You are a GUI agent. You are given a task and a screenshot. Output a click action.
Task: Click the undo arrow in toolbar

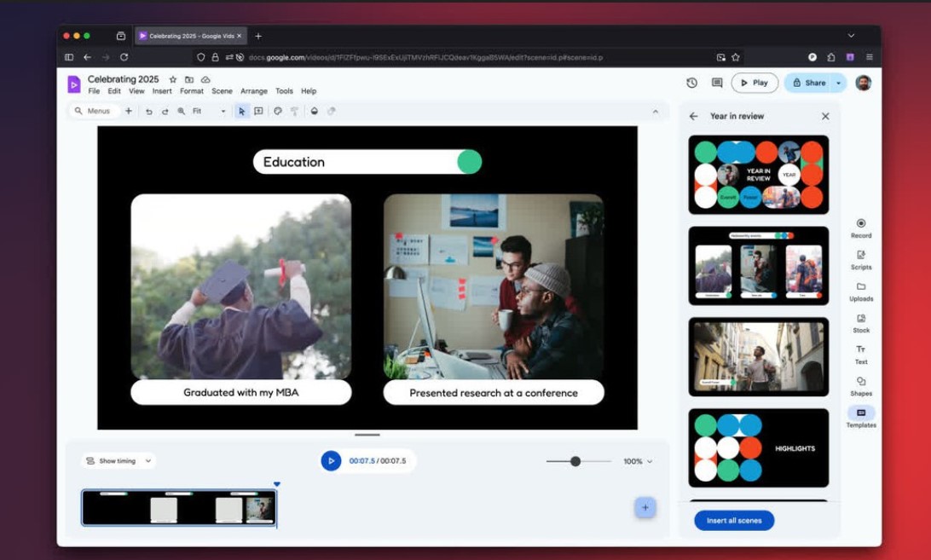[x=148, y=112]
